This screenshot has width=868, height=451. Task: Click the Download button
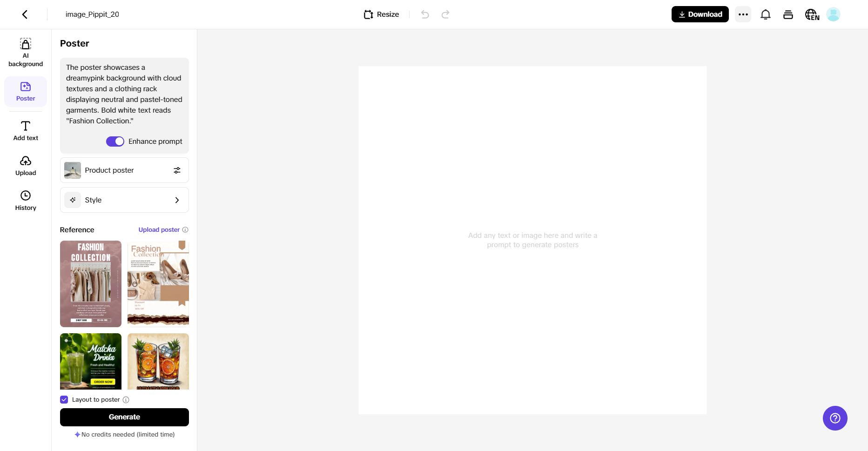700,14
